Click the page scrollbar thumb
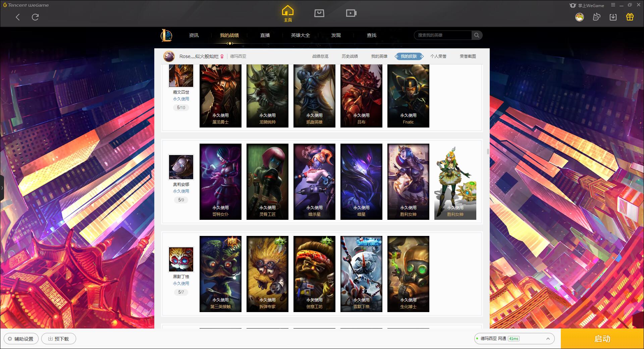 pyautogui.click(x=488, y=151)
